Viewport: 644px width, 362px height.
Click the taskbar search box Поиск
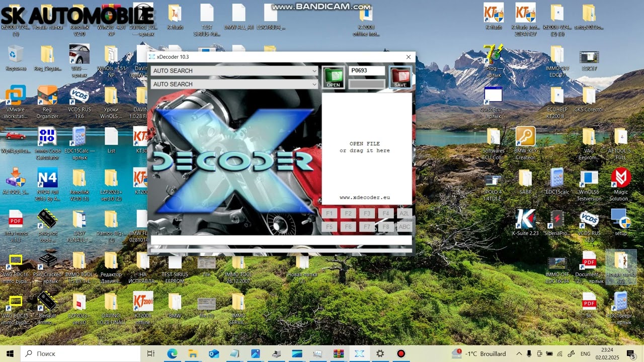pyautogui.click(x=80, y=353)
